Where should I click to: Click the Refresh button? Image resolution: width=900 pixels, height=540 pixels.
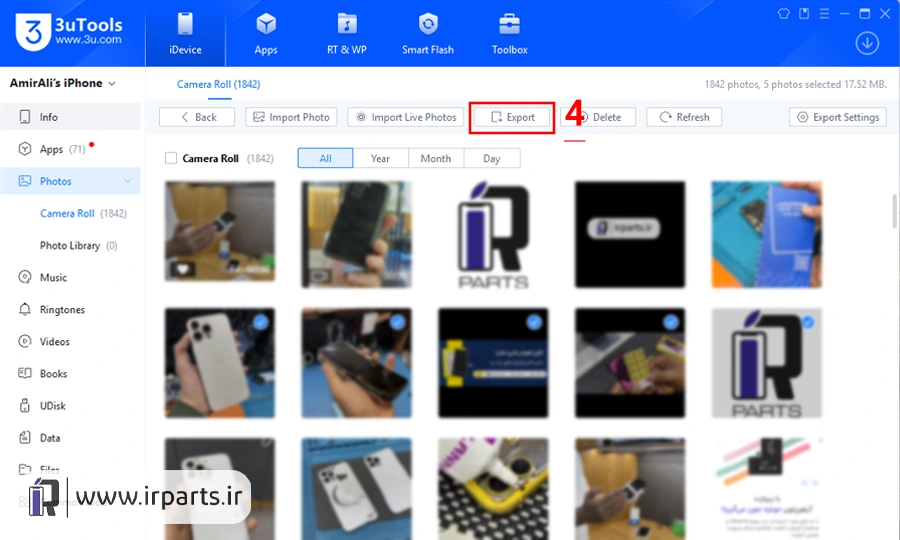click(x=684, y=117)
